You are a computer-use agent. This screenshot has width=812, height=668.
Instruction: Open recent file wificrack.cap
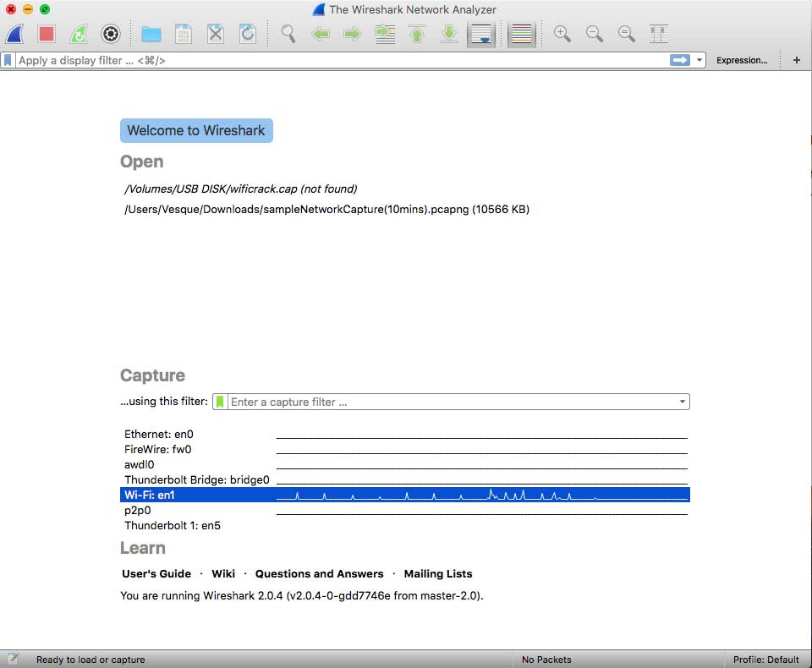[x=241, y=189]
